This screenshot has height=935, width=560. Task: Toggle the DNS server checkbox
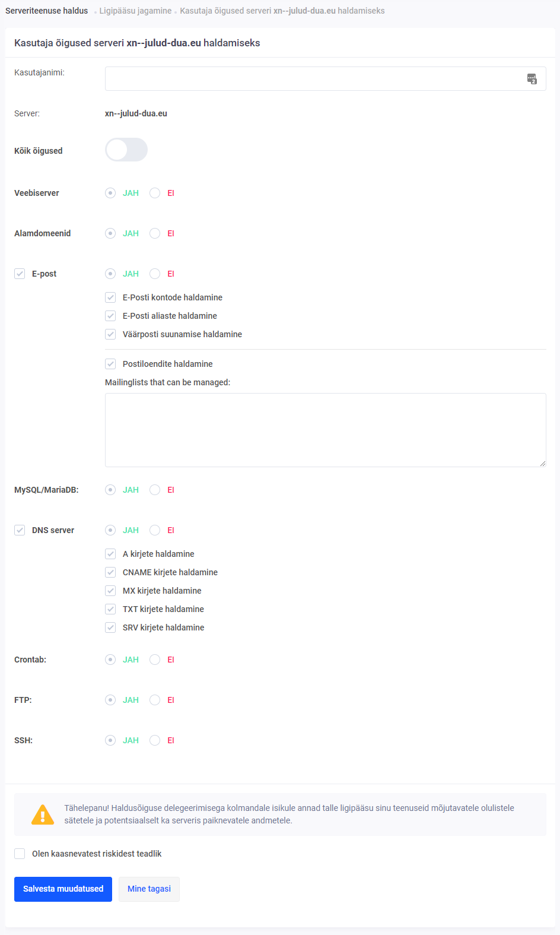click(20, 530)
